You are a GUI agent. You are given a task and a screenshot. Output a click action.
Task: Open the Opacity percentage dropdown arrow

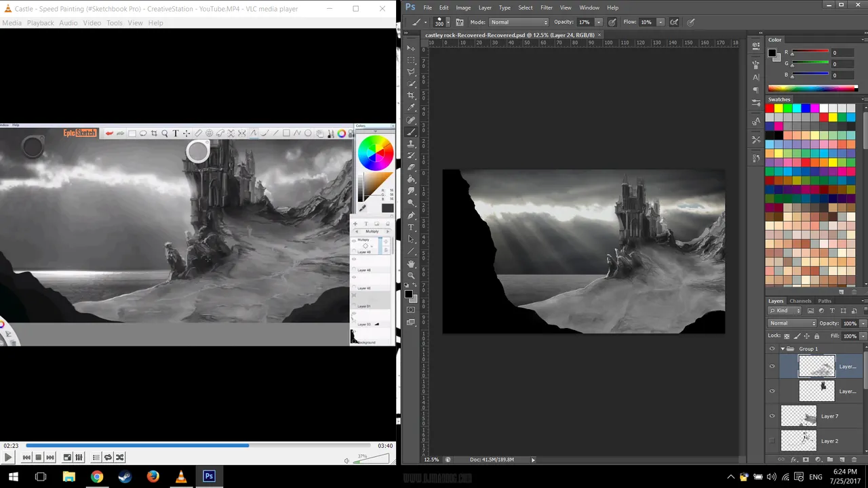[599, 22]
